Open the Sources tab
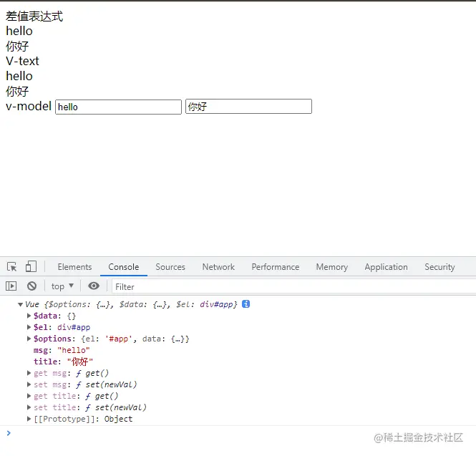Viewport: 476px width, 456px height. point(170,267)
